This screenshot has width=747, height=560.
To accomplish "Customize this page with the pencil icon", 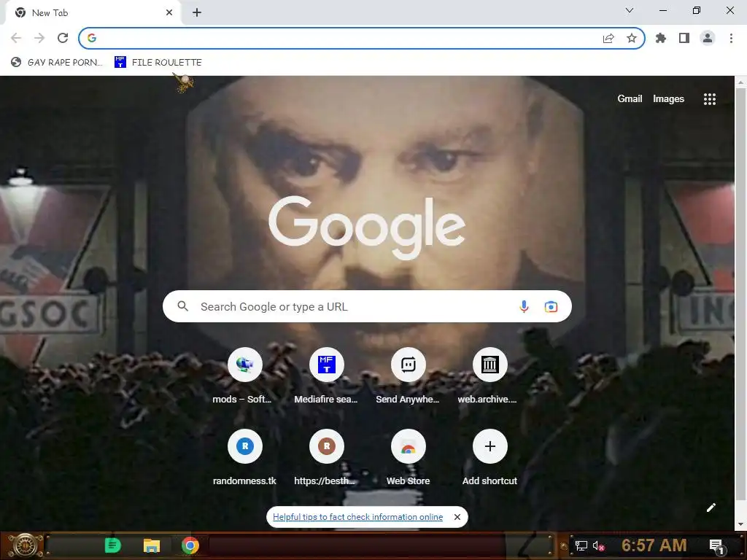I will [711, 507].
